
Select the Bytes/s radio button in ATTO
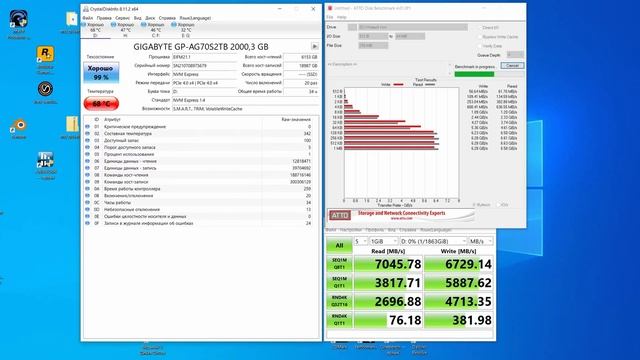tap(475, 204)
